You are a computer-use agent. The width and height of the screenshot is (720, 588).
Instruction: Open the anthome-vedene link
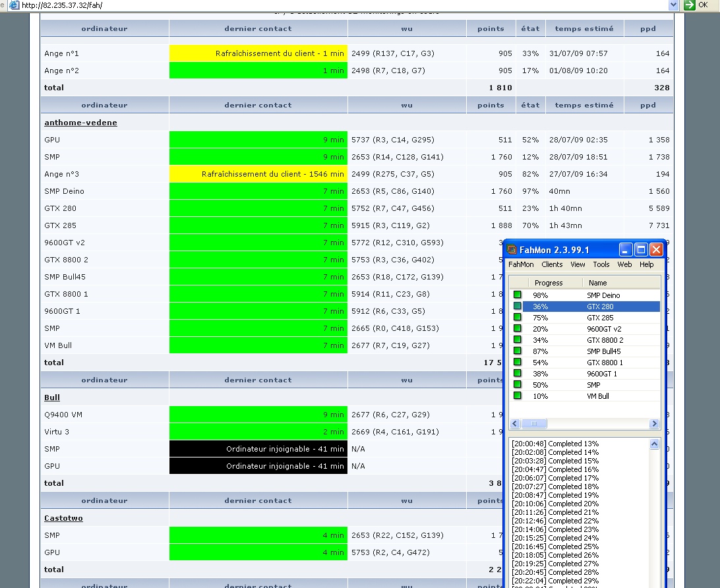pos(80,123)
